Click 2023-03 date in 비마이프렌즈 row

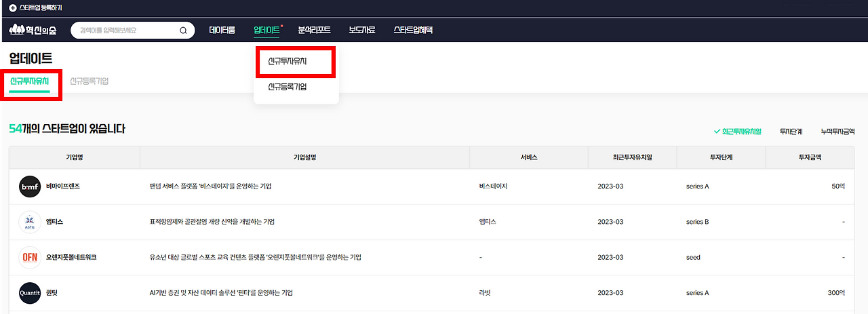(x=610, y=186)
